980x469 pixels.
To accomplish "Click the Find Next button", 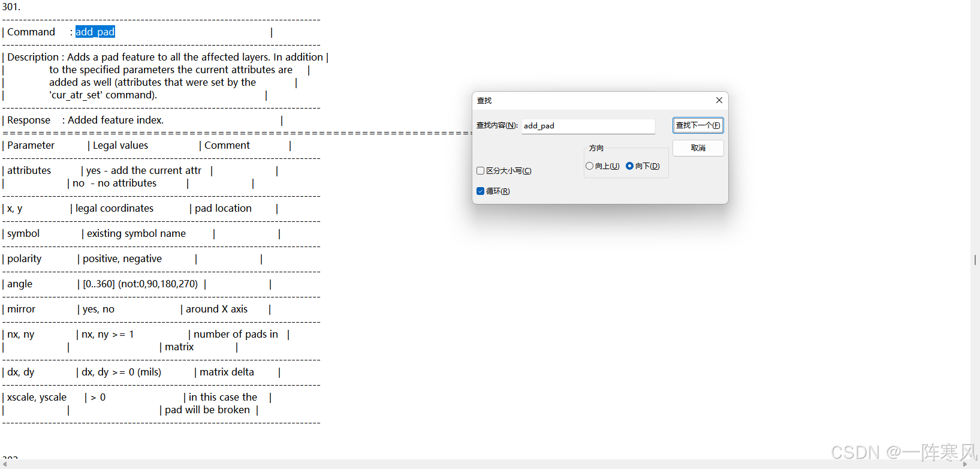I will (x=698, y=125).
